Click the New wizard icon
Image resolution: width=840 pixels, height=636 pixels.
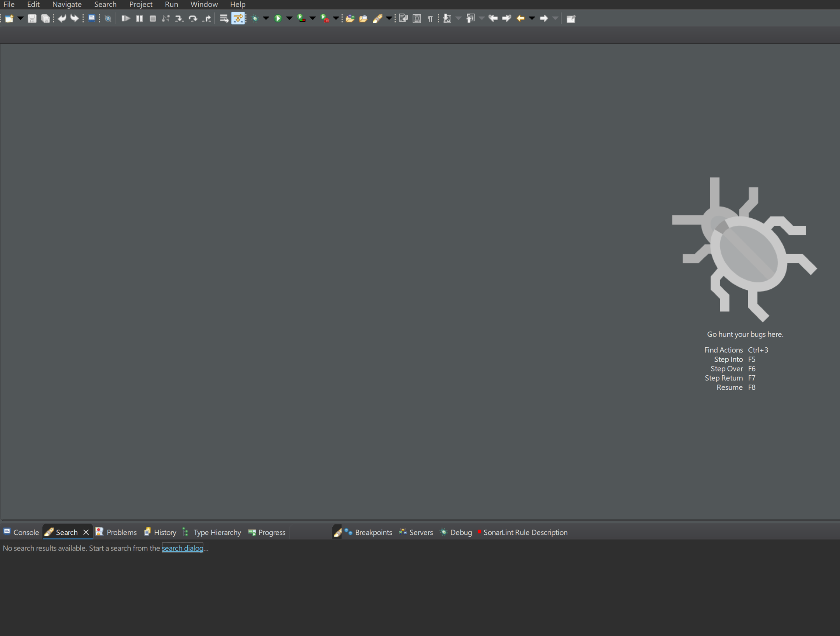point(9,18)
